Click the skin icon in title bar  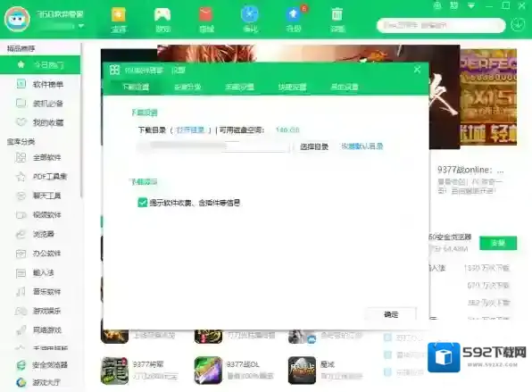pos(453,5)
